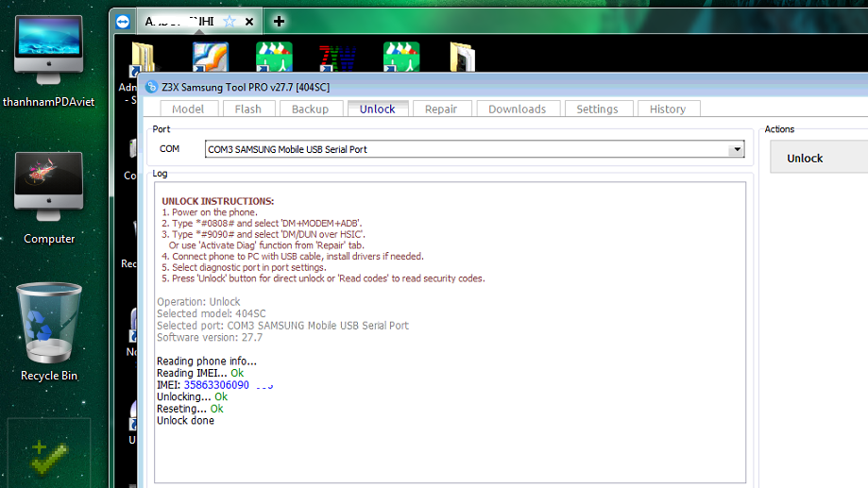Select the Unlock tab
868x488 pixels.
378,109
